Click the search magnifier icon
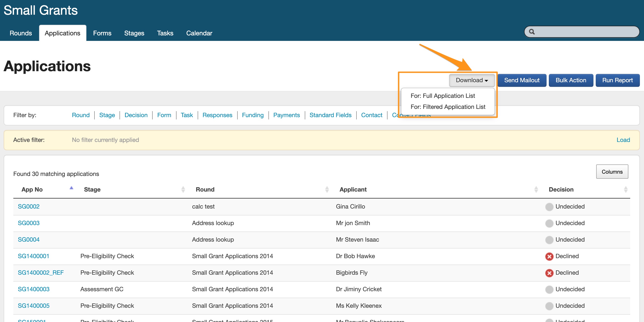644x322 pixels. coord(532,32)
